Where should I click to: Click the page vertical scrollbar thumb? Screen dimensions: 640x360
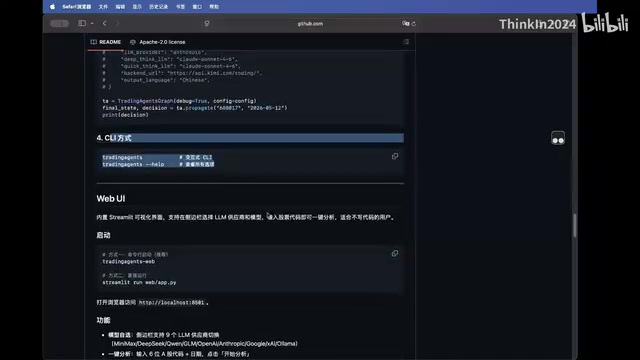click(x=575, y=225)
